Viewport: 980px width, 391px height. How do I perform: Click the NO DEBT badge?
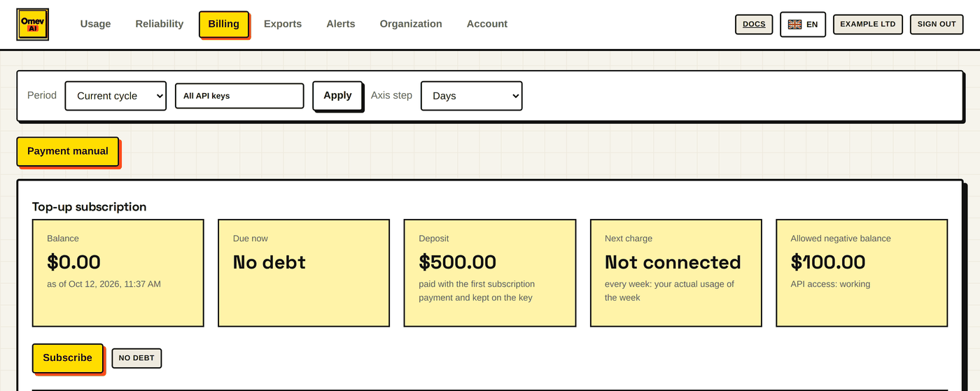136,358
